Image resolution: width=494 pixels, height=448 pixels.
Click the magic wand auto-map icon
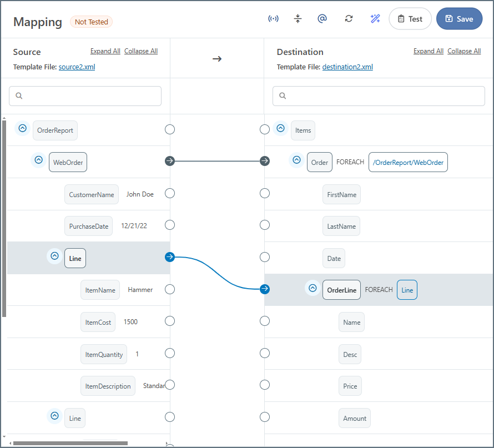[375, 19]
